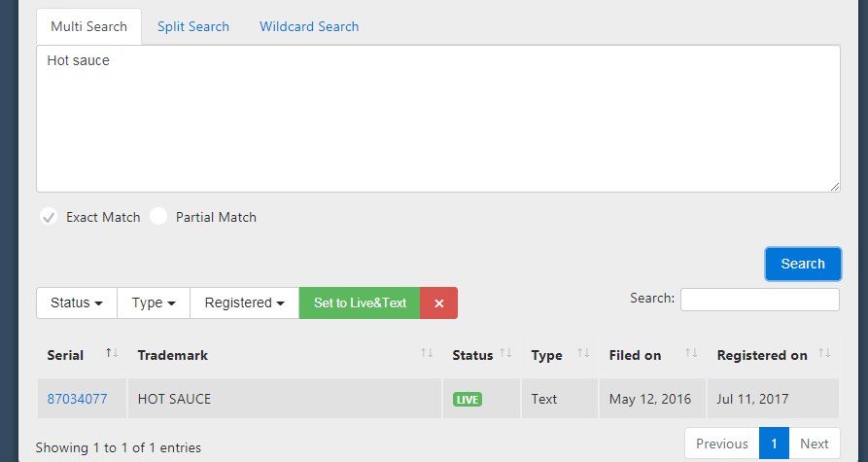Go to the Next results page
This screenshot has height=462, width=868.
815,444
